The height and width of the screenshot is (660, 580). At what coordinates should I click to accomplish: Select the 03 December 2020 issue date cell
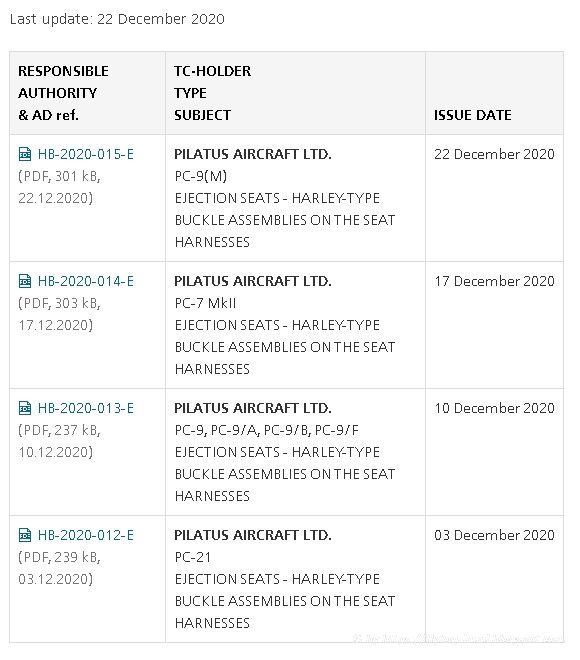tap(494, 535)
